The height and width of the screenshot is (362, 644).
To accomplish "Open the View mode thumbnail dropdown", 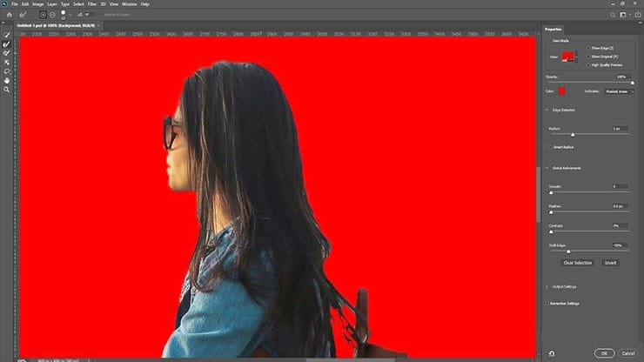I will [569, 56].
